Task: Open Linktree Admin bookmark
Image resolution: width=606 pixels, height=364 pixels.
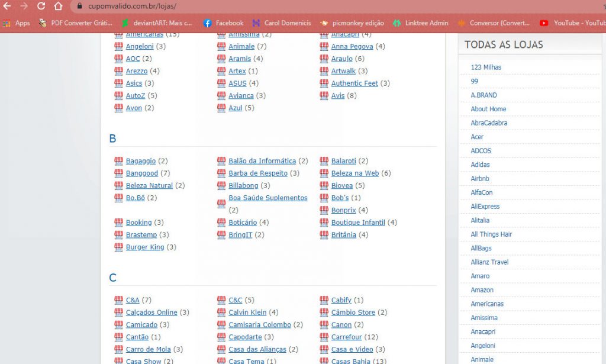Action: (x=421, y=23)
